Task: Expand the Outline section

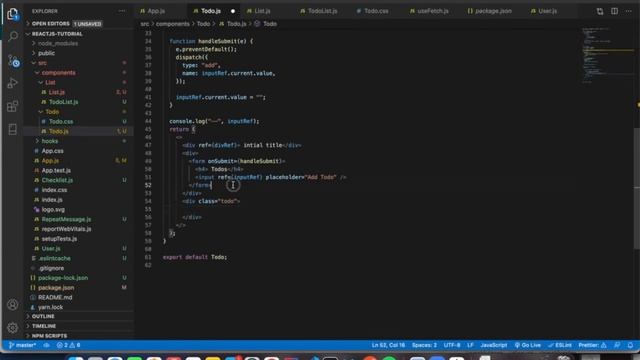Action: coord(43,316)
